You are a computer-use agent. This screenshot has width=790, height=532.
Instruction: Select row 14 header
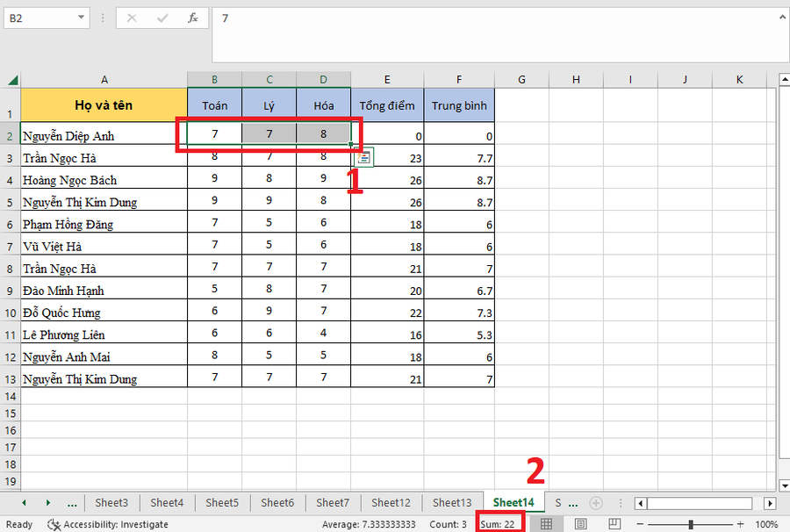10,397
